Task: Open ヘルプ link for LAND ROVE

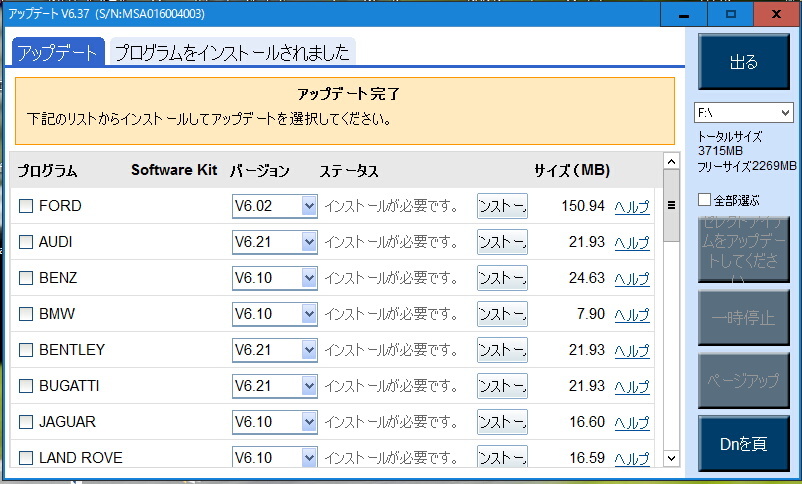Action: click(x=632, y=458)
